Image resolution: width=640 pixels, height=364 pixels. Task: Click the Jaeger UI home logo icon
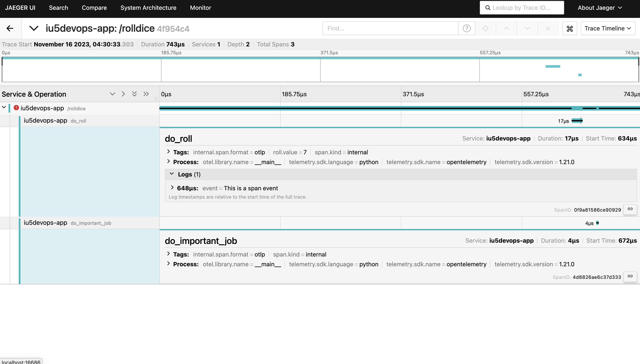point(21,7)
